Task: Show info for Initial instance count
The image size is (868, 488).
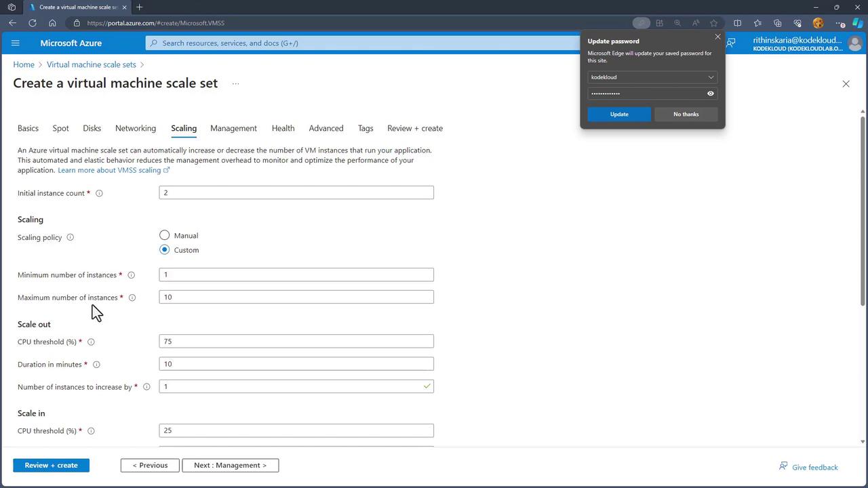Action: [99, 193]
